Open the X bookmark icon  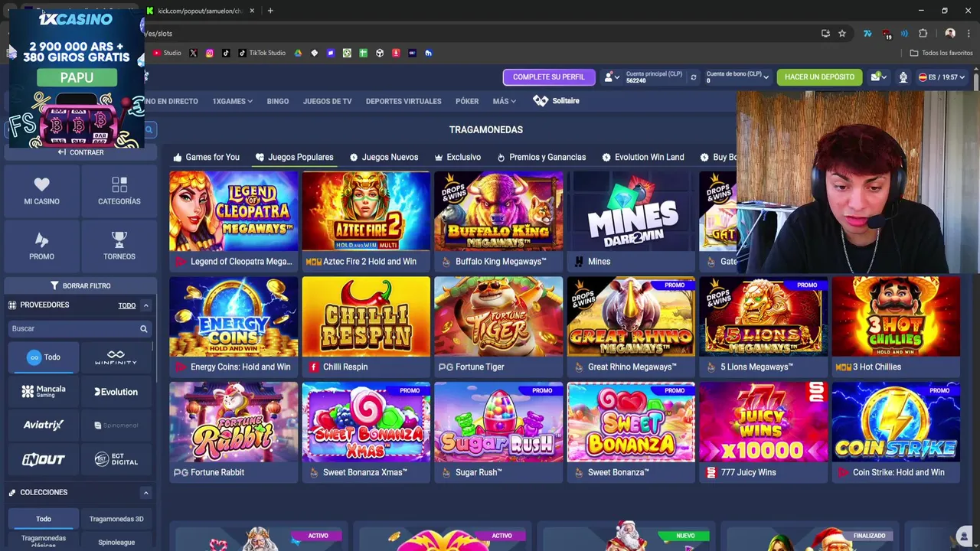[193, 53]
